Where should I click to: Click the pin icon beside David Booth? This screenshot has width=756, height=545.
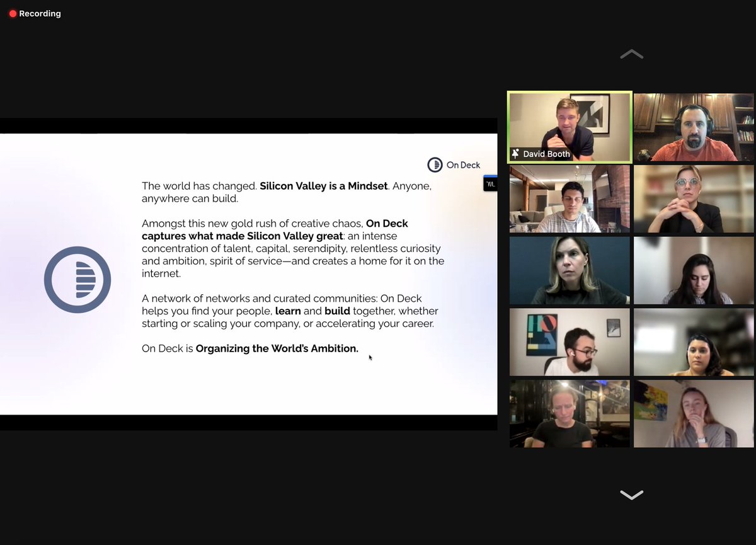(516, 154)
